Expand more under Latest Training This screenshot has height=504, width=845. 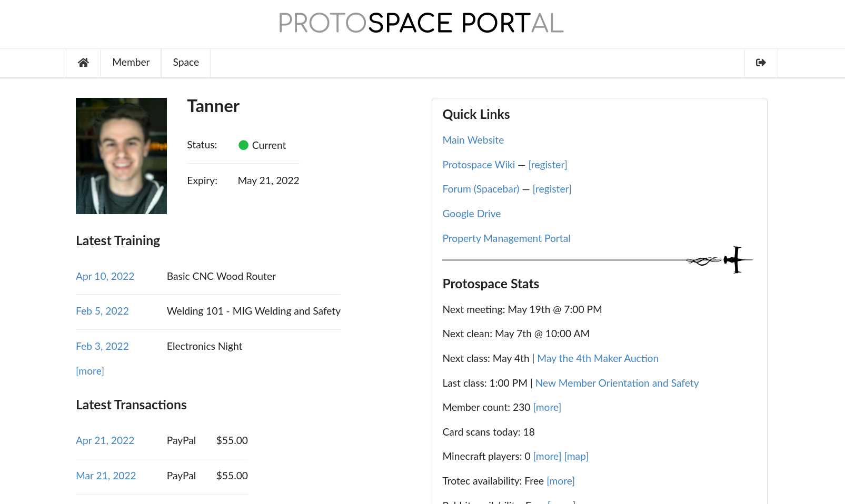click(x=90, y=371)
